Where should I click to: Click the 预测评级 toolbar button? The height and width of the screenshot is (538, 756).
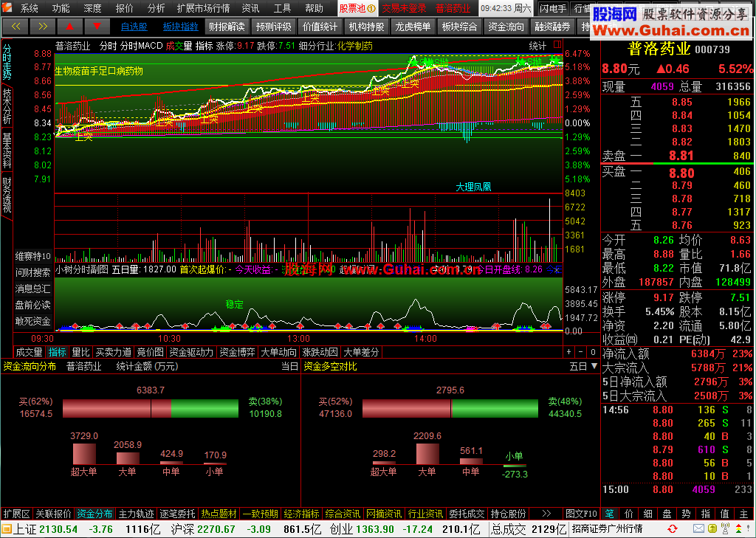pos(273,27)
